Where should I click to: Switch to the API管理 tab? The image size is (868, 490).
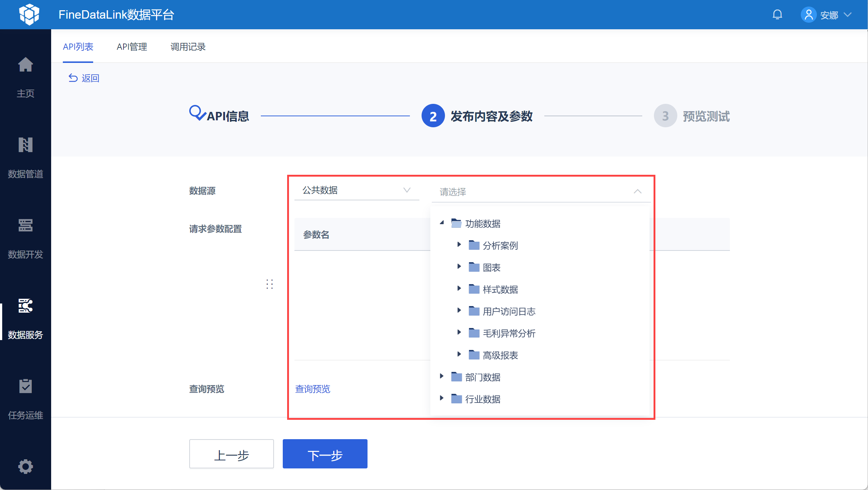coord(132,47)
